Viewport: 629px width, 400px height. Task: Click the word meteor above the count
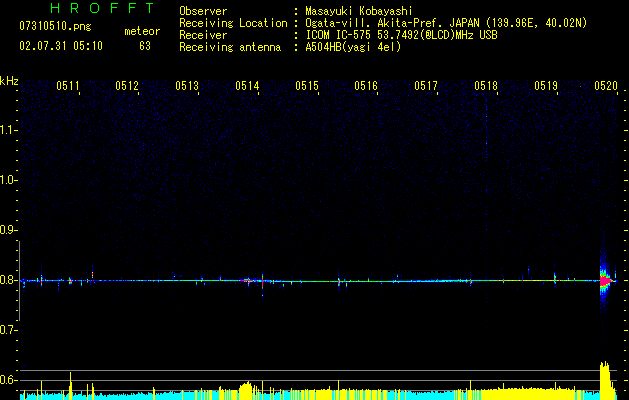tap(142, 31)
